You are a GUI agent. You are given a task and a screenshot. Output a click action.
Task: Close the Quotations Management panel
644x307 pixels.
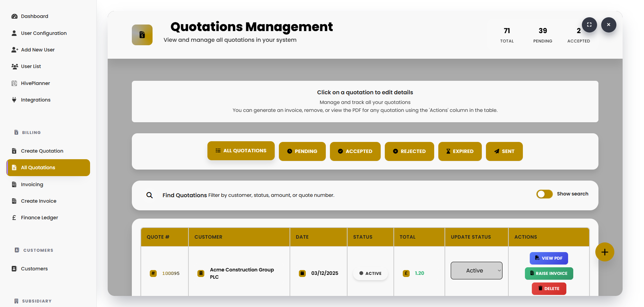[609, 25]
